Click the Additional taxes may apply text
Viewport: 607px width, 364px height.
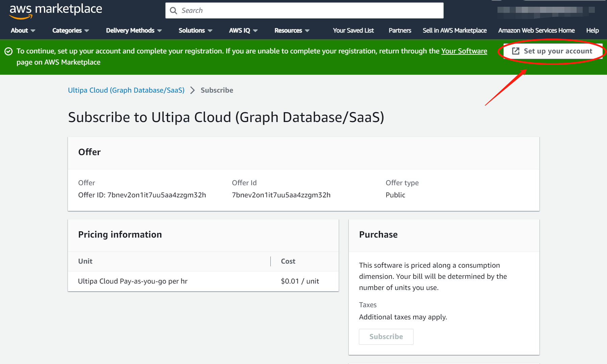point(403,317)
